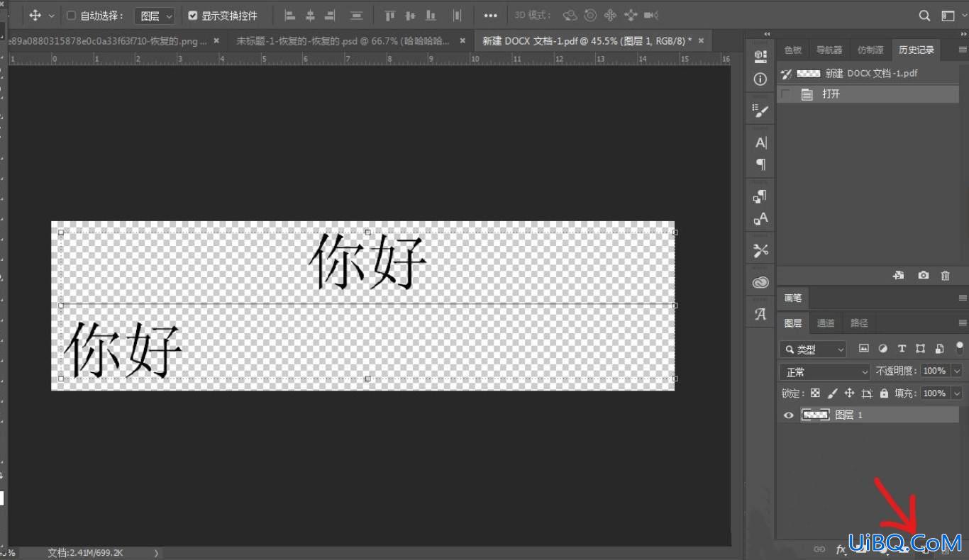Click the distribute vertically icon

[356, 15]
